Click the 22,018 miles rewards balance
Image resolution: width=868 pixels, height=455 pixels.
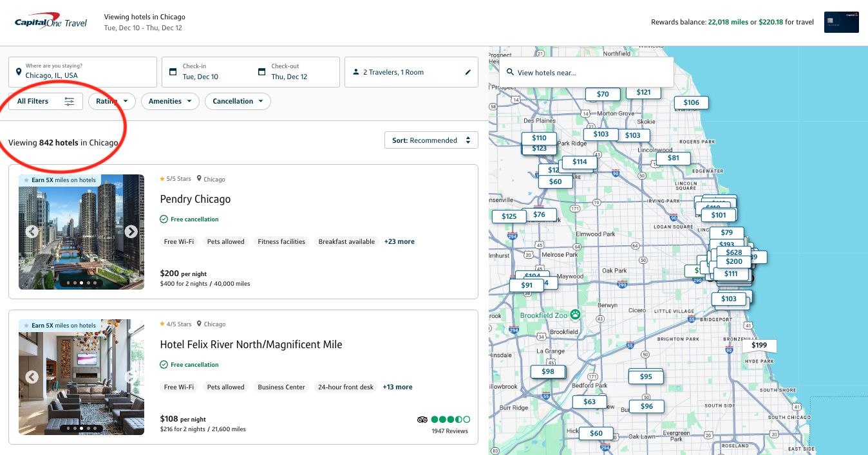click(728, 22)
